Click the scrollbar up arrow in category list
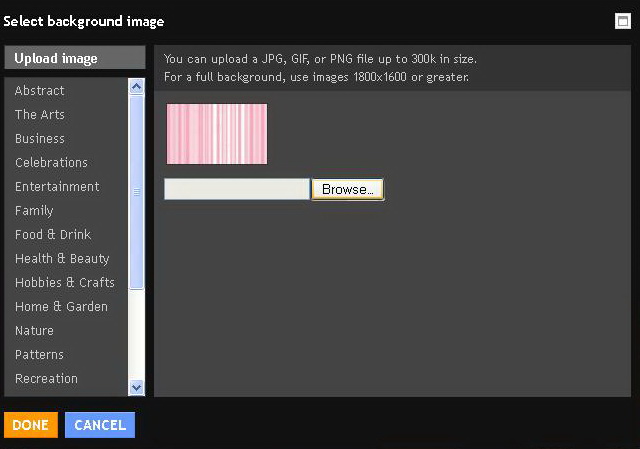The image size is (640, 449). 136,87
